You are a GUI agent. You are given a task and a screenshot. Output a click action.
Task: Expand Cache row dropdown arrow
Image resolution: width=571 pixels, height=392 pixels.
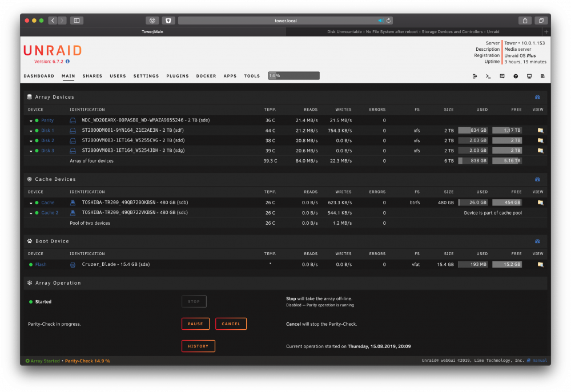click(x=31, y=203)
